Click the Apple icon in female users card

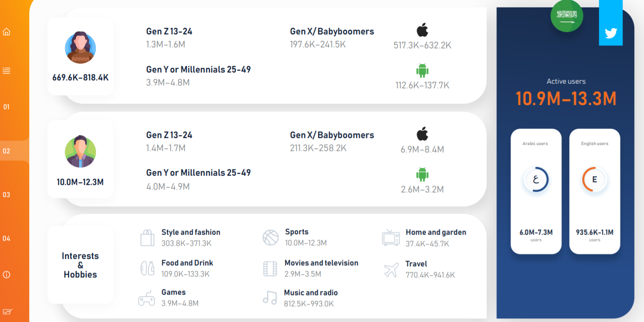(x=422, y=30)
